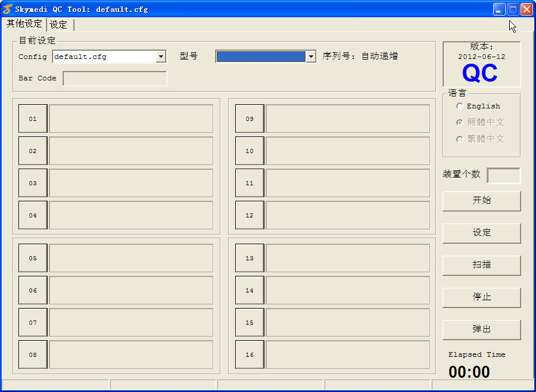Open the Config default.cfg dropdown
Image resolution: width=536 pixels, height=392 pixels.
(x=161, y=57)
